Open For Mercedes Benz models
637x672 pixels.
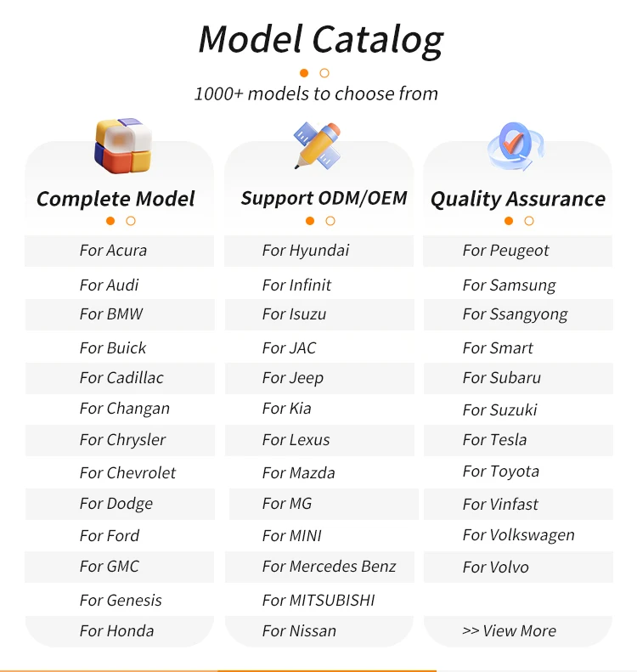[329, 567]
